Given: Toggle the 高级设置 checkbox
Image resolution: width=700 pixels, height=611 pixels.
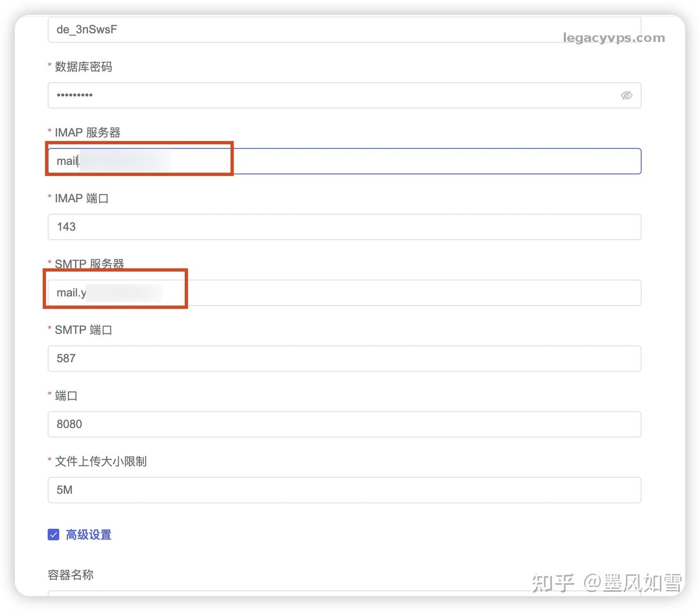Looking at the screenshot, I should click(53, 535).
